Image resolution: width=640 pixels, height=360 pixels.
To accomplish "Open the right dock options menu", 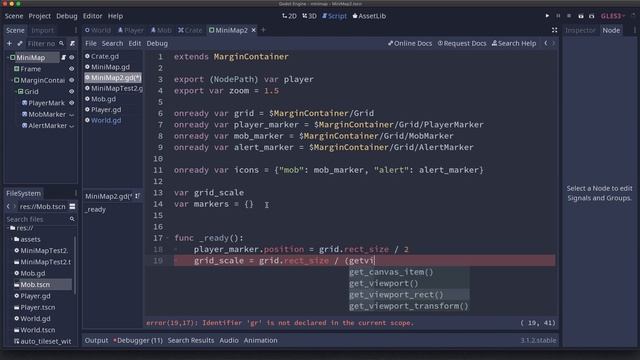I will (634, 30).
